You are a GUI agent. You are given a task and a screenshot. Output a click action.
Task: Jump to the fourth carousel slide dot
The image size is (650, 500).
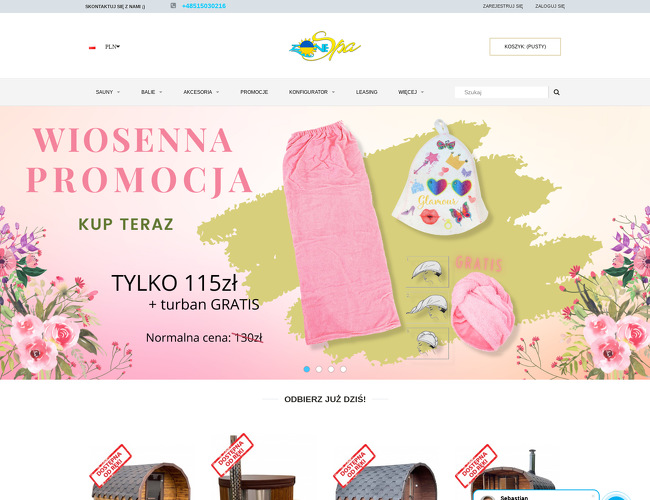coord(343,369)
